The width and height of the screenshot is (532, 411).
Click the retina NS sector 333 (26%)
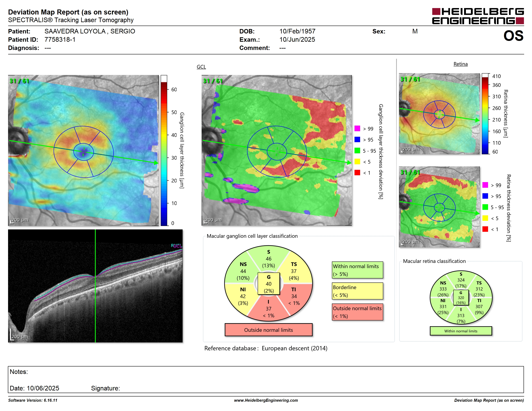click(443, 289)
